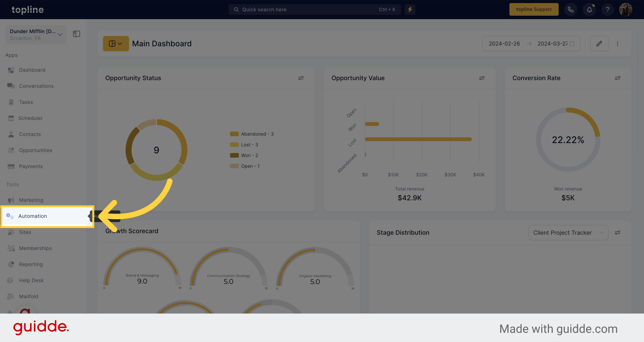The width and height of the screenshot is (644, 342).
Task: Click the Contacts icon in sidebar
Action: point(11,134)
